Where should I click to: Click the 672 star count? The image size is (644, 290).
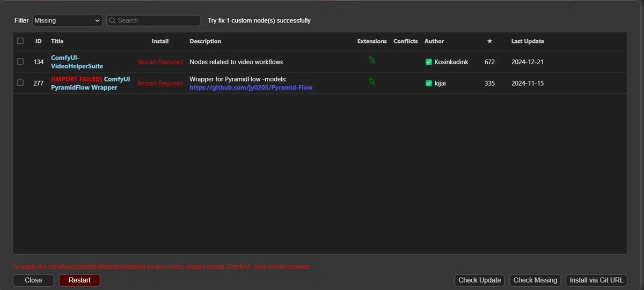(489, 62)
